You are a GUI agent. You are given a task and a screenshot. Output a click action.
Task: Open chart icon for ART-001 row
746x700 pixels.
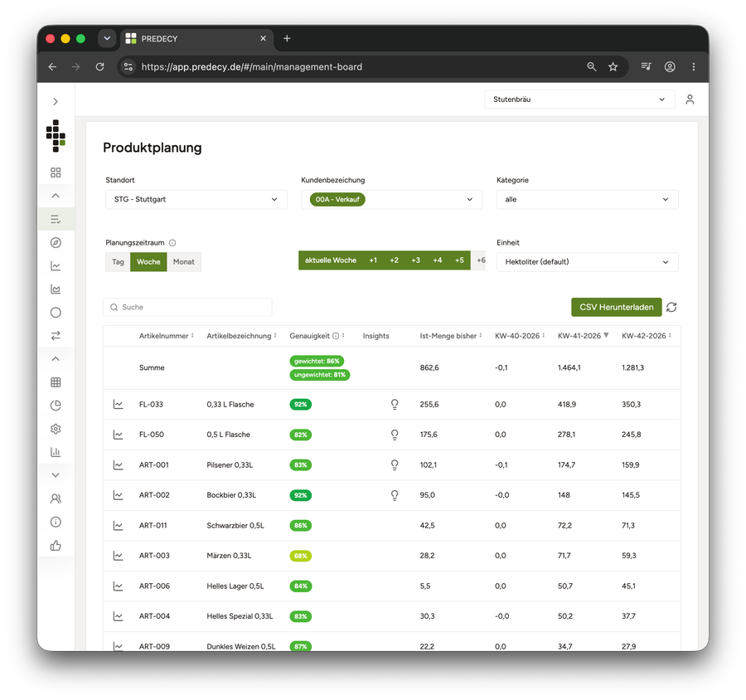(118, 464)
